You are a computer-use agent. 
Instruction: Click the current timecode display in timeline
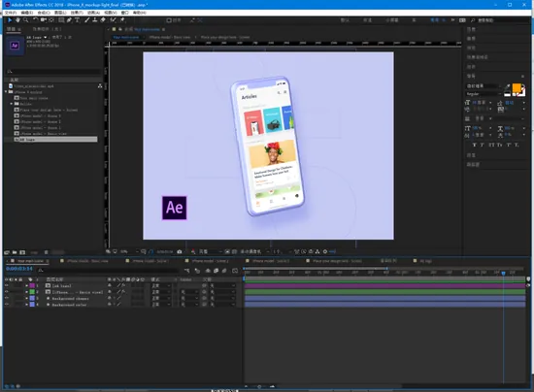tap(19, 269)
